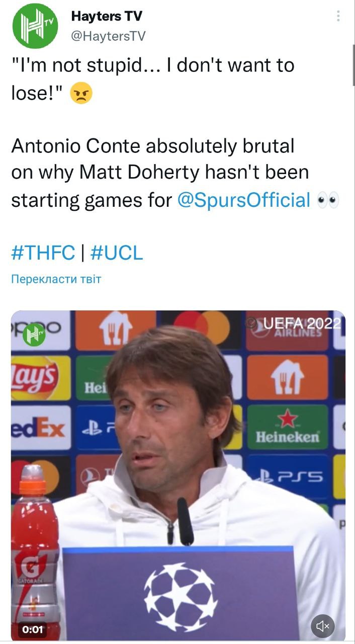Open the #UCL hashtag

pos(117,253)
